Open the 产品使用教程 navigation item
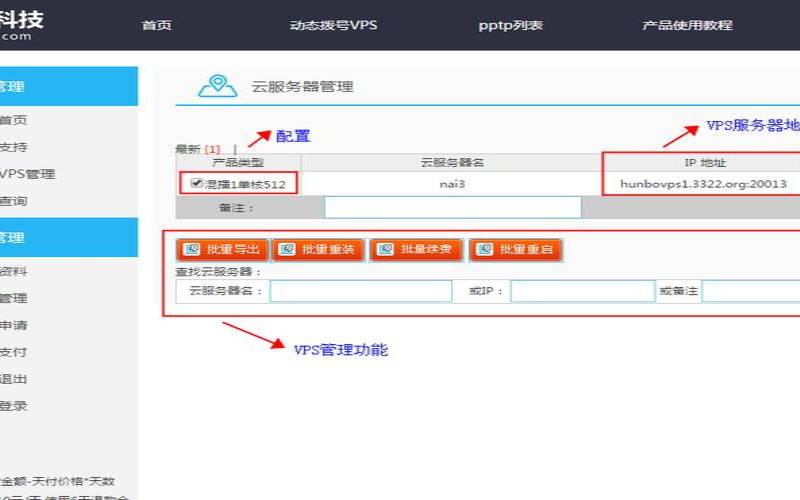The height and width of the screenshot is (500, 800). (687, 25)
